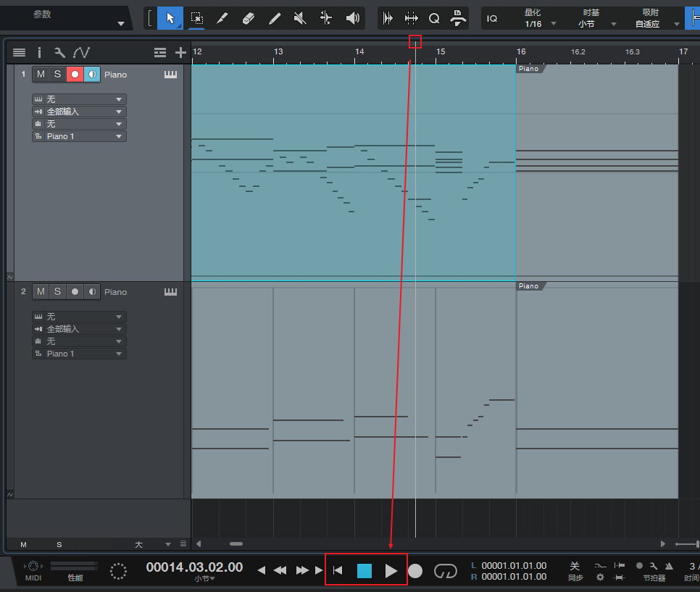Click return to zero button

pyautogui.click(x=338, y=570)
